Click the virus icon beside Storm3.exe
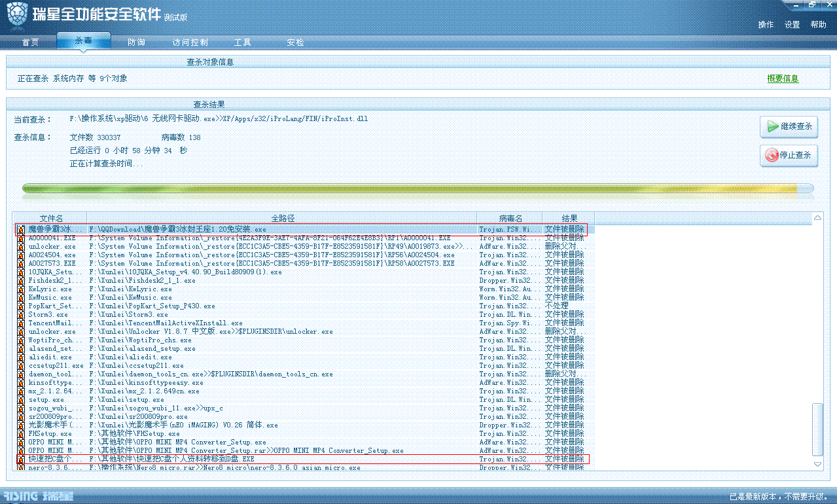The image size is (837, 504). click(x=21, y=315)
